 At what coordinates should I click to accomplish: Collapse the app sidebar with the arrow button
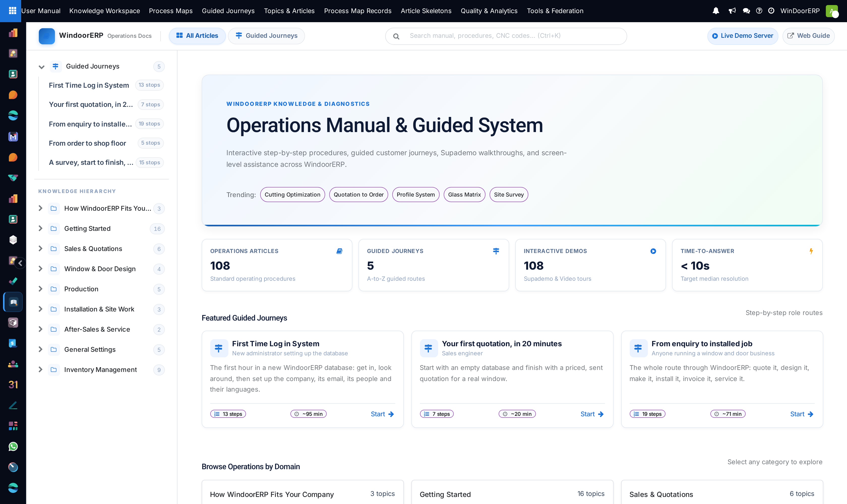pyautogui.click(x=20, y=263)
